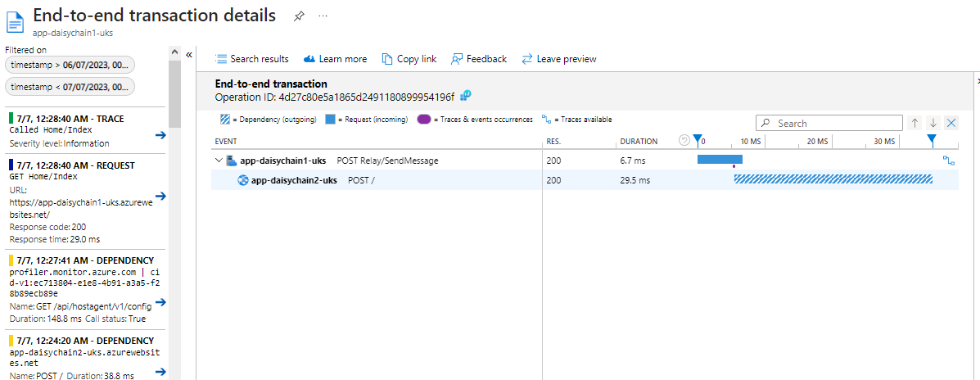Screen dimensions: 980x380
Task: Click the left panel scrollbar thumb
Action: coord(174,93)
